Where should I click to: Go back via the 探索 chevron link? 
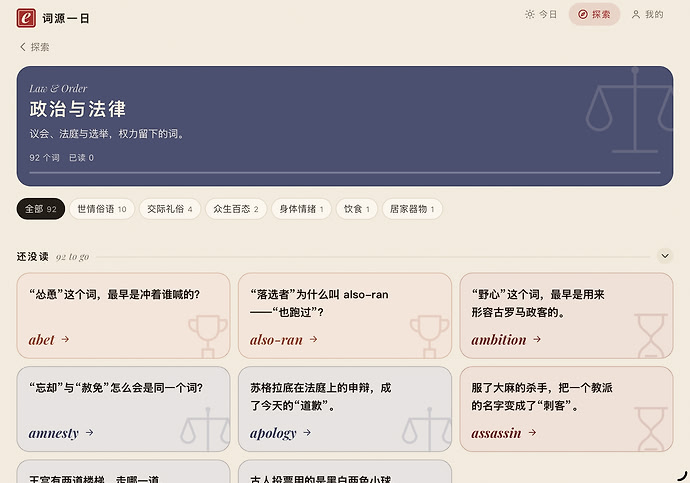(34, 47)
